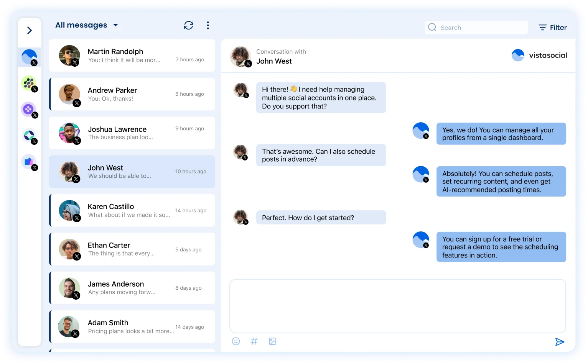This screenshot has height=364, width=588.
Task: Open the Filter panel
Action: click(x=552, y=27)
